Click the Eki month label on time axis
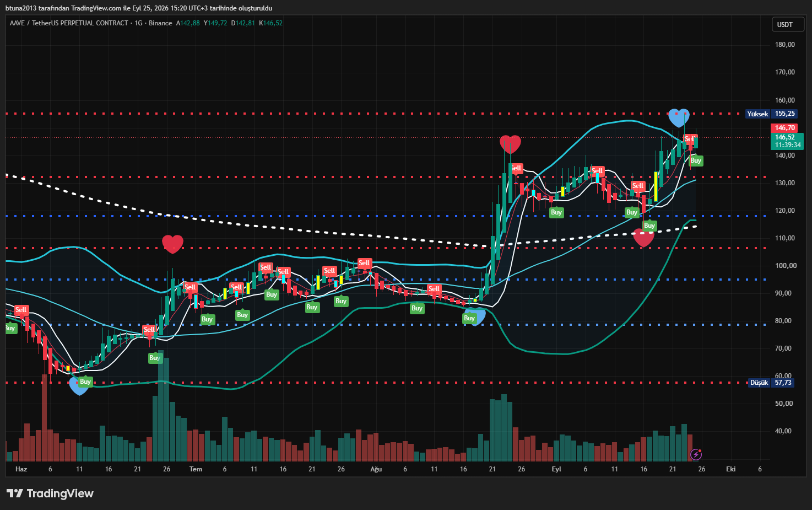 click(x=730, y=469)
